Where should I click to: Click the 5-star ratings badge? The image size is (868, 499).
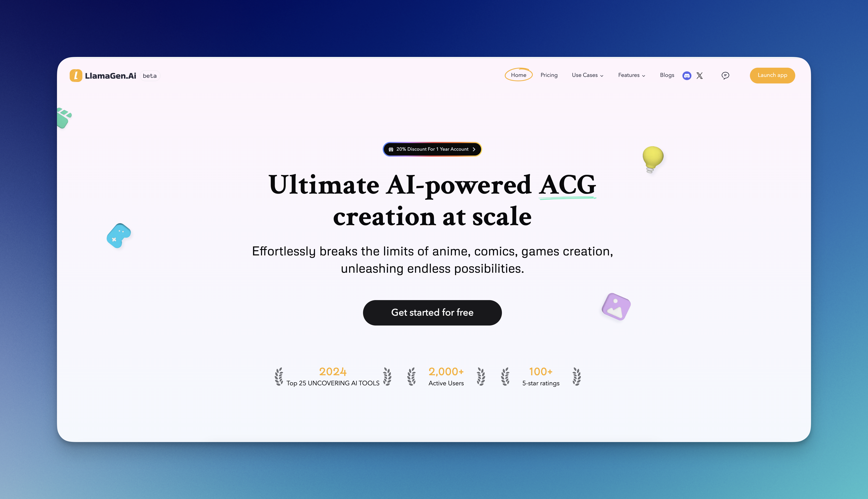(540, 376)
